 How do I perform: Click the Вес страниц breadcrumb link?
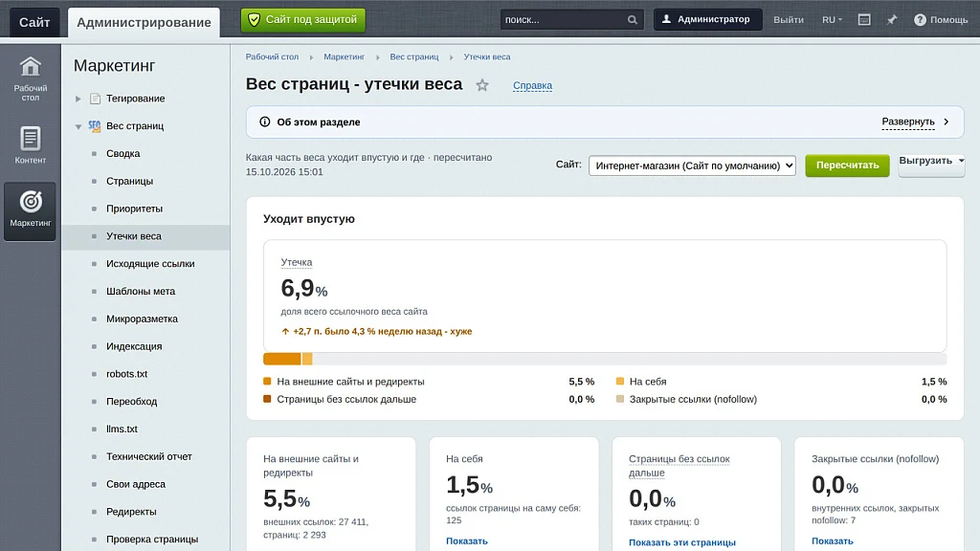click(414, 56)
